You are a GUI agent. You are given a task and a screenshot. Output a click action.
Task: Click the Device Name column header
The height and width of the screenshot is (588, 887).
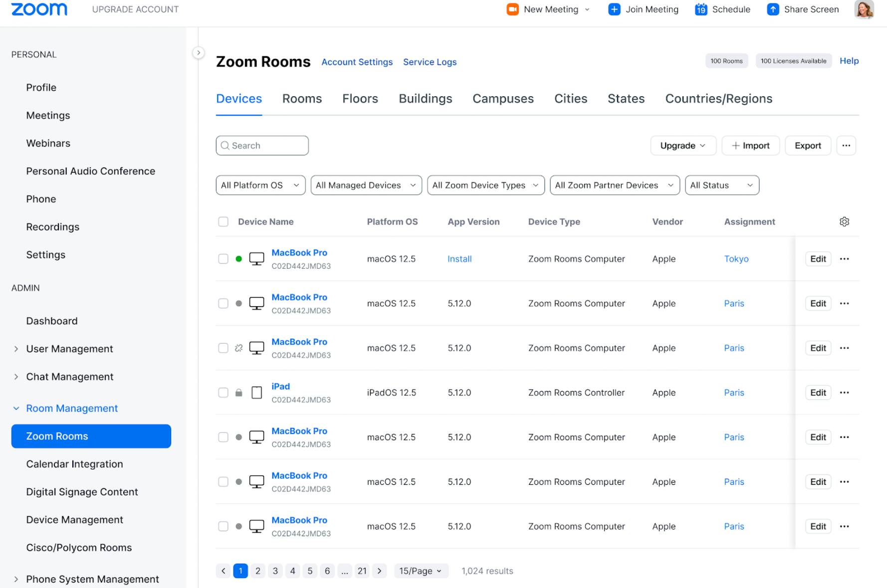(x=265, y=222)
